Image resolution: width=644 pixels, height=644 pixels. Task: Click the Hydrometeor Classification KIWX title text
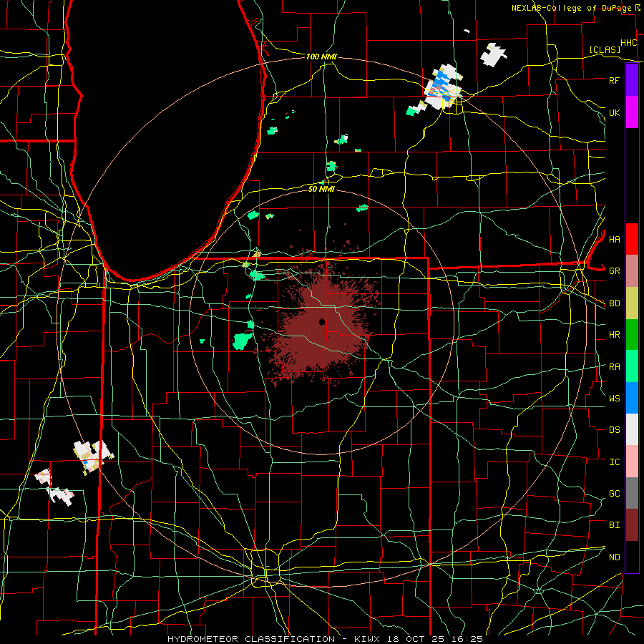[325, 639]
